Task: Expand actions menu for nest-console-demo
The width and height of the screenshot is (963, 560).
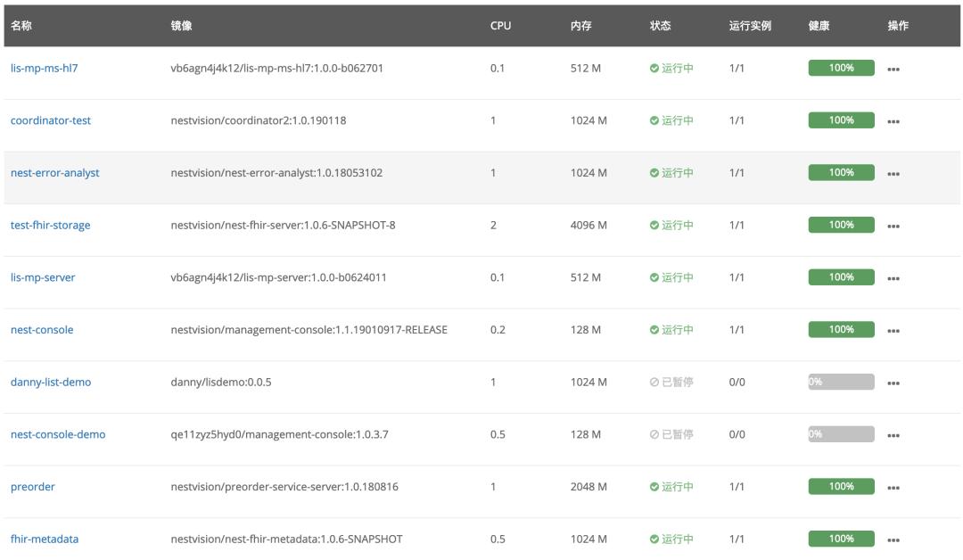Action: tap(893, 436)
